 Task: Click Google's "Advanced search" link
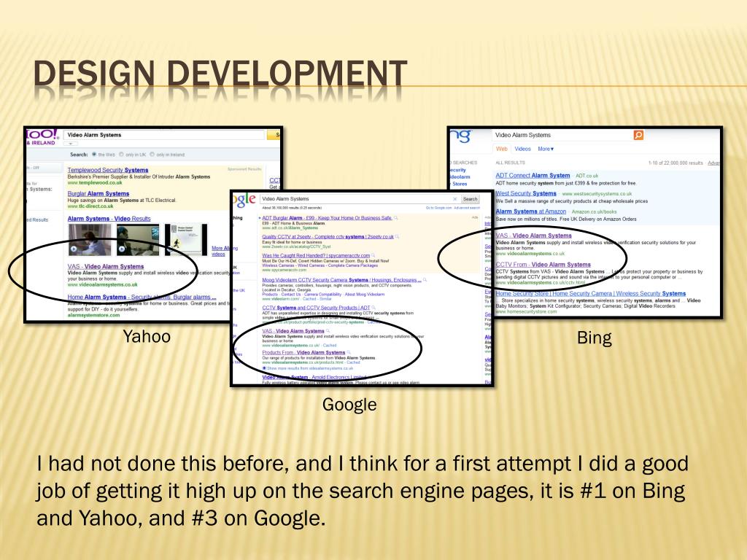(467, 208)
